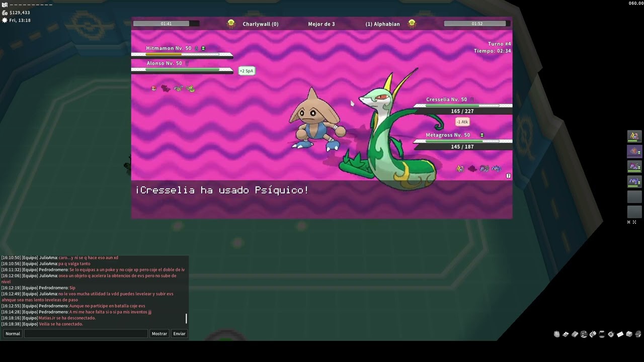Click the 060.00 counter top right

pyautogui.click(x=636, y=3)
